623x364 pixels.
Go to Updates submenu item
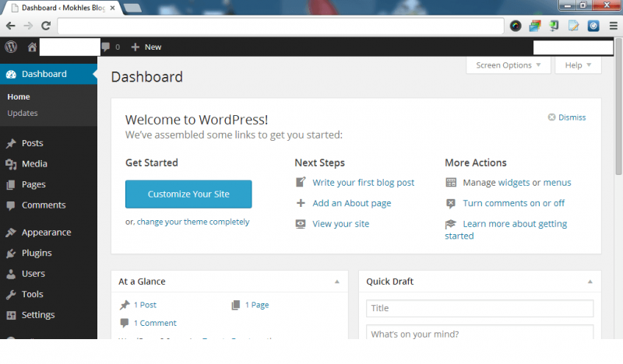23,114
